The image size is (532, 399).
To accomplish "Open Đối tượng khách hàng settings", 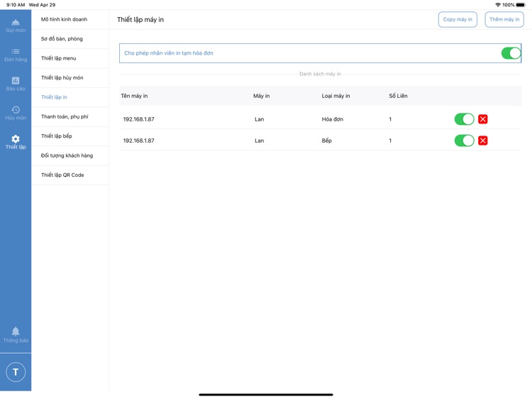I will click(70, 155).
